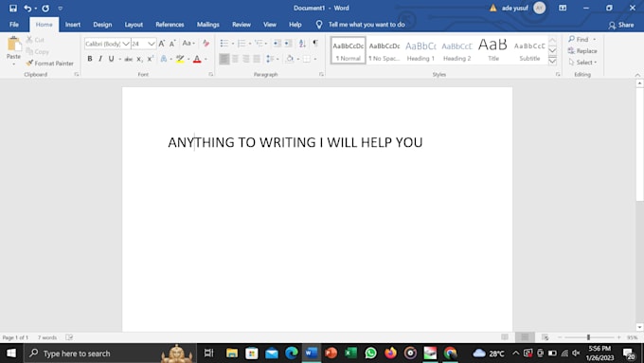Image resolution: width=644 pixels, height=363 pixels.
Task: Click Clear All Formatting icon
Action: coord(206,44)
